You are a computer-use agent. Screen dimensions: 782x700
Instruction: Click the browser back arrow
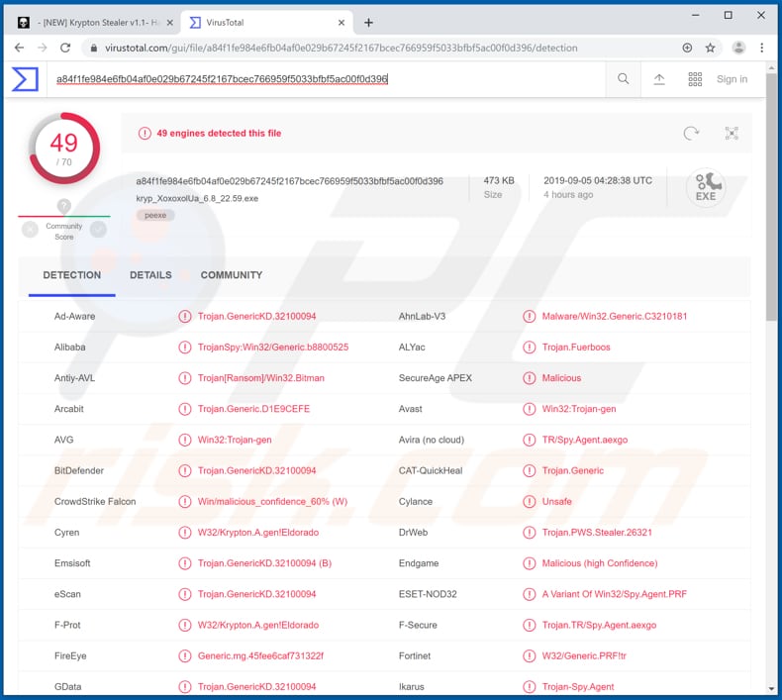click(x=19, y=48)
